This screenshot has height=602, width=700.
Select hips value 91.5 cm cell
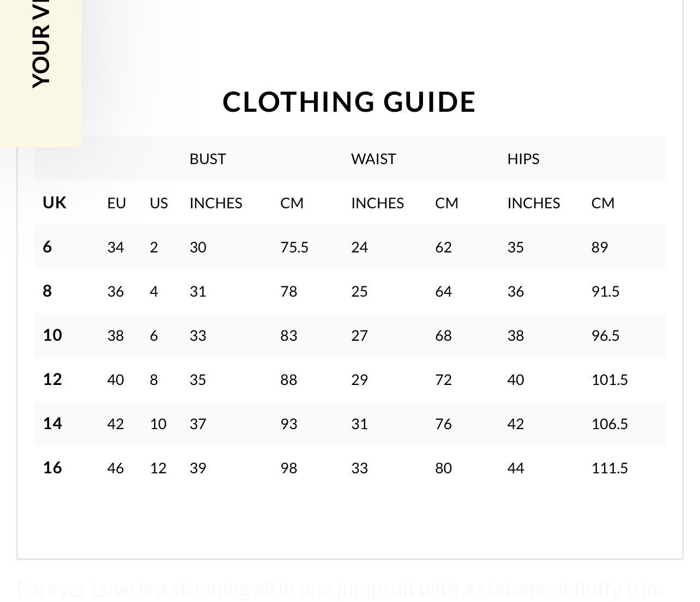coord(606,291)
